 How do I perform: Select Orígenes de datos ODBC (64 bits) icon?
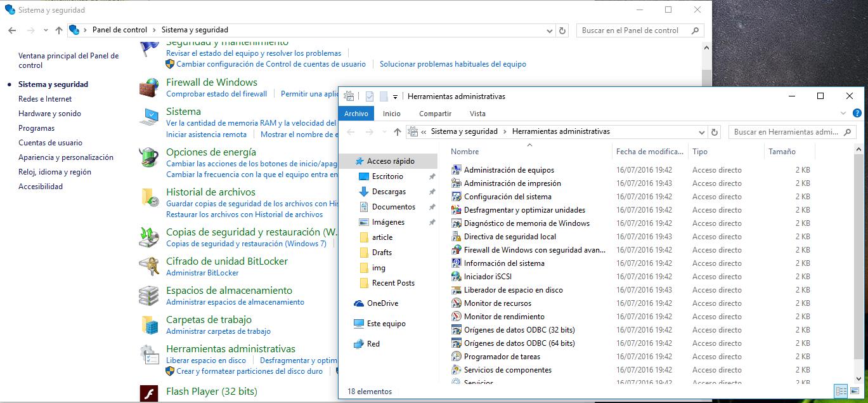[456, 343]
